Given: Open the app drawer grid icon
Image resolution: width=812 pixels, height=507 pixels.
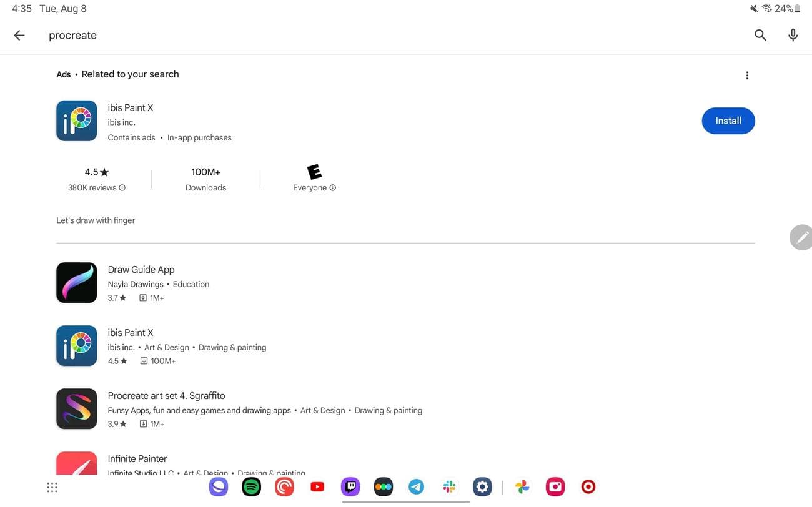Looking at the screenshot, I should [x=52, y=487].
